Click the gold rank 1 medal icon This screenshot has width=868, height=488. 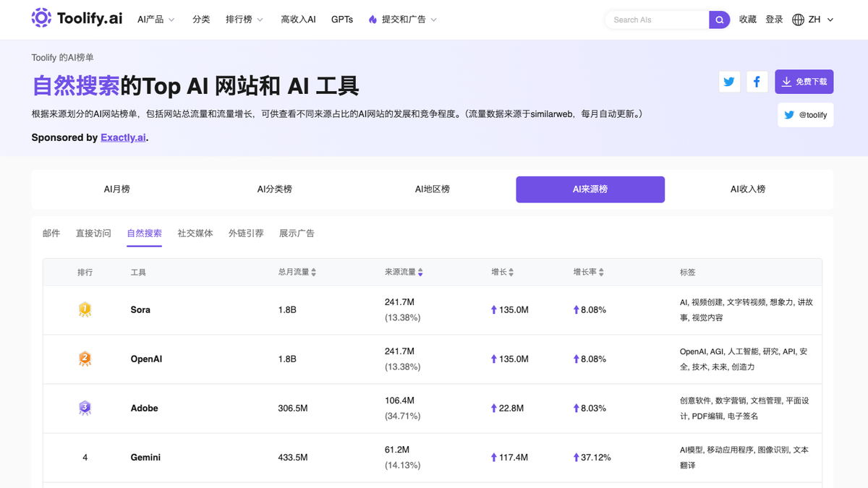point(85,309)
